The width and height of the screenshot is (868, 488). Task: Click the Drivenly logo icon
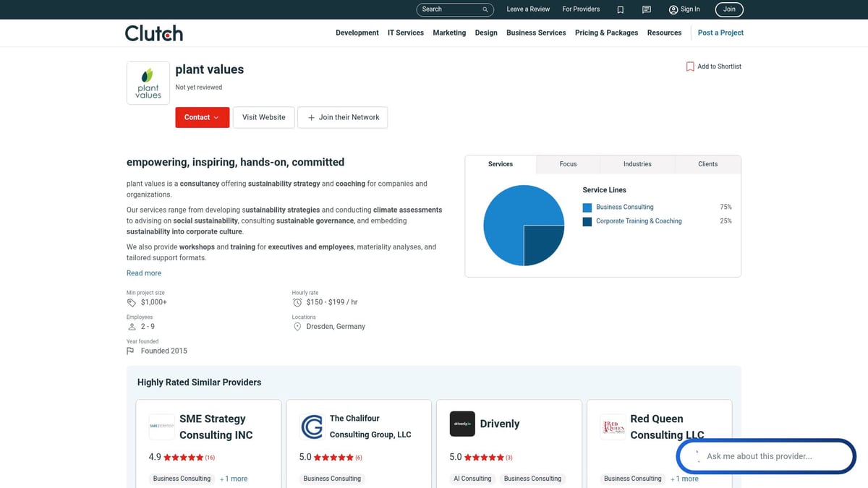click(462, 424)
